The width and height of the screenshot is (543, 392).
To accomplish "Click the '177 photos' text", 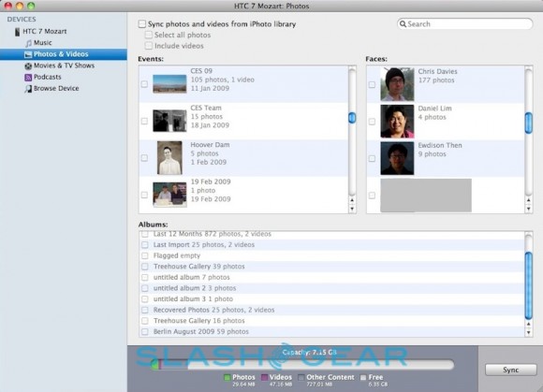I will [x=436, y=80].
